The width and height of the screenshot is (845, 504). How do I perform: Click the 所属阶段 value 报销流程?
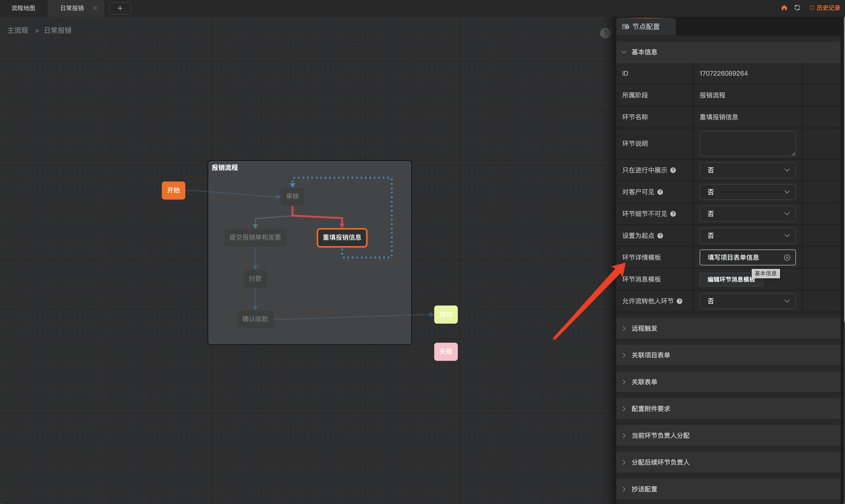click(712, 95)
